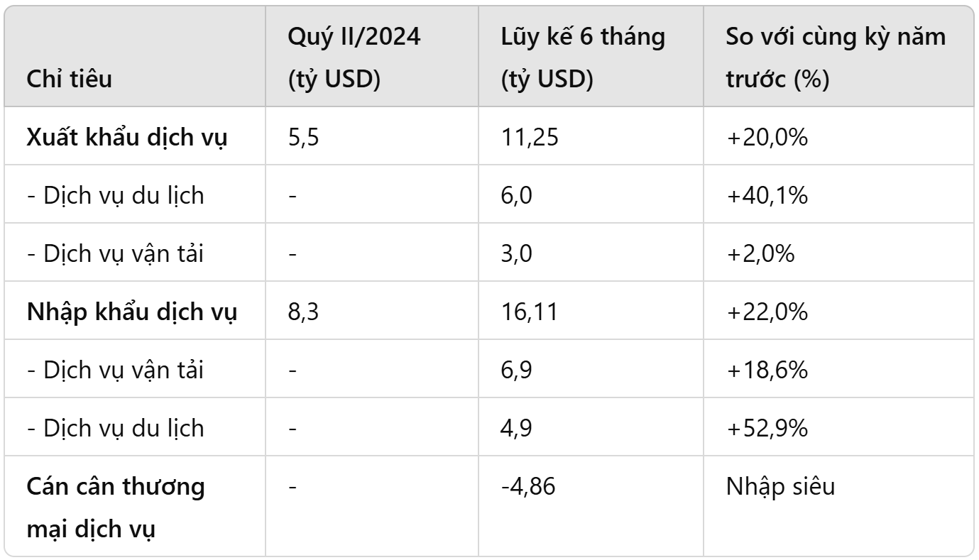The image size is (979, 560).
Task: Click the 16,11 cumulative import cell
Action: 529,312
